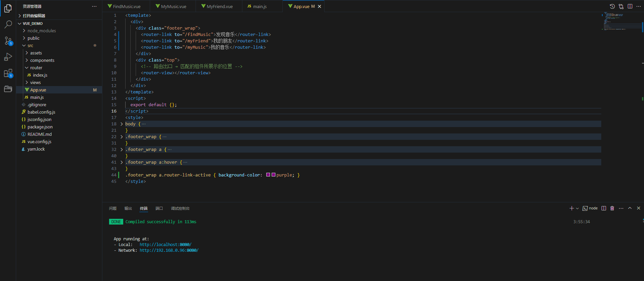This screenshot has width=644, height=281.
Task: Open the Extensions view
Action: click(x=8, y=73)
